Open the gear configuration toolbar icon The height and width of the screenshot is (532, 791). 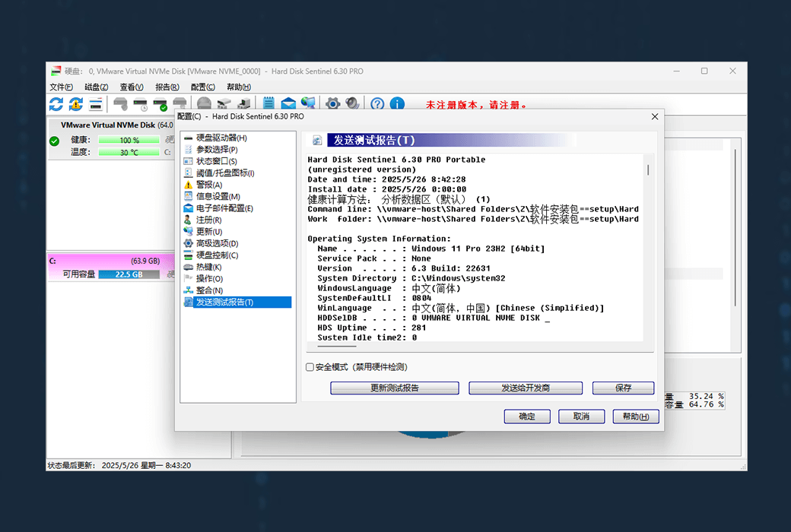(332, 103)
